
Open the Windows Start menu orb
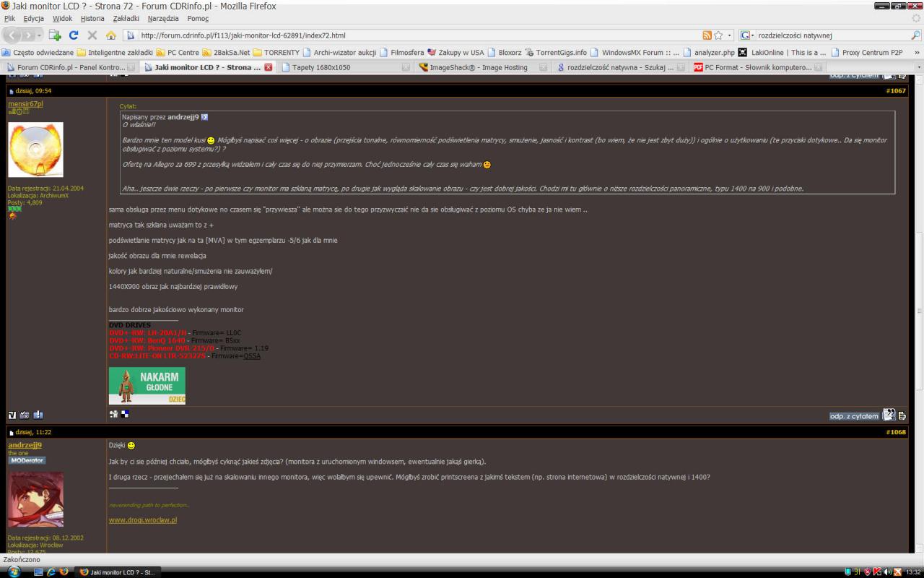[x=14, y=571]
